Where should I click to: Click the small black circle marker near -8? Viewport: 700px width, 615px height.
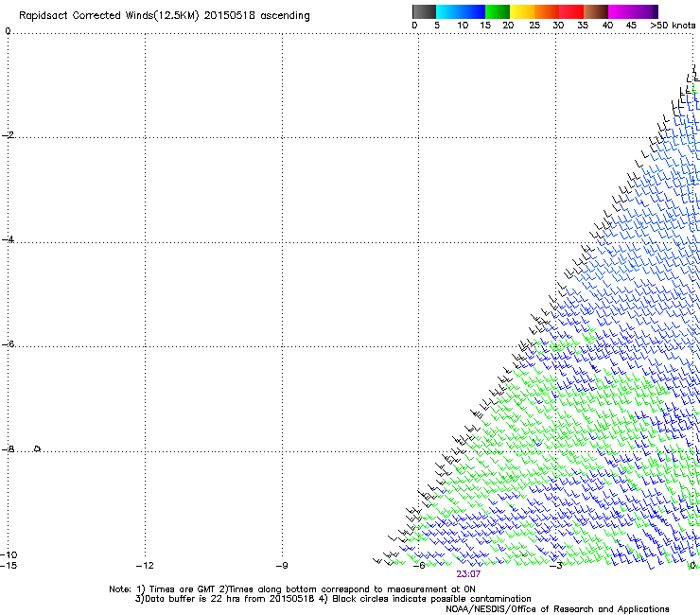[38, 448]
